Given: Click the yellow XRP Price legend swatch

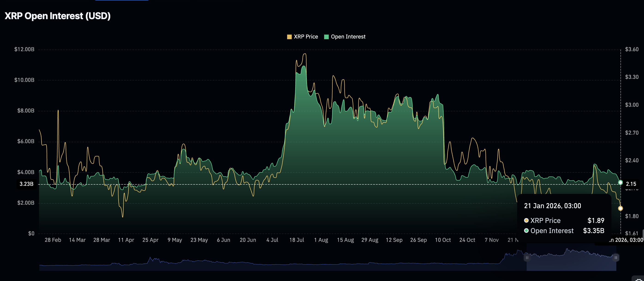Looking at the screenshot, I should (289, 37).
